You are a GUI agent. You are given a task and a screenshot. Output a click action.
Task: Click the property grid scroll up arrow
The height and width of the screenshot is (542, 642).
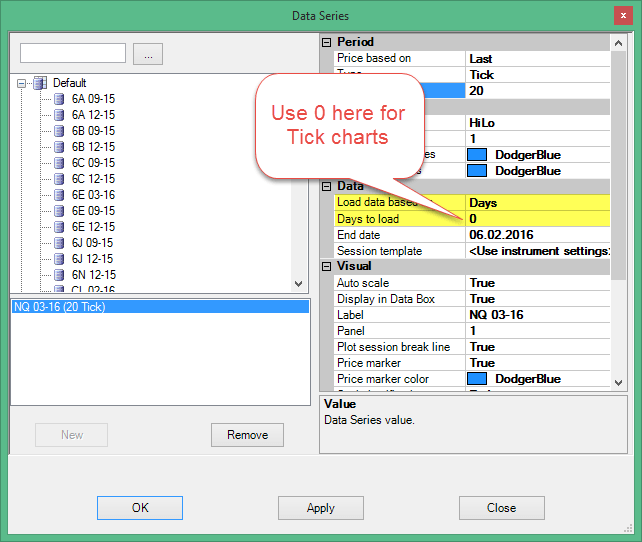pos(618,43)
